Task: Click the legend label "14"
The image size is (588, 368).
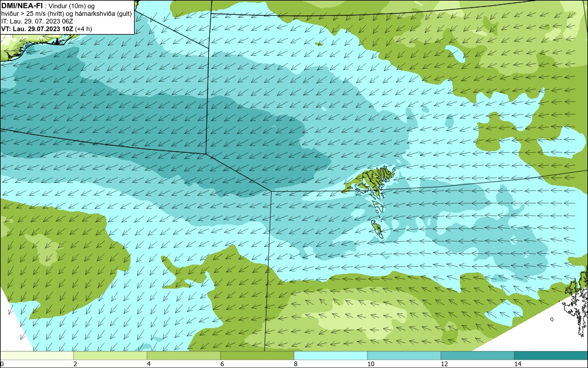Action: 517,364
